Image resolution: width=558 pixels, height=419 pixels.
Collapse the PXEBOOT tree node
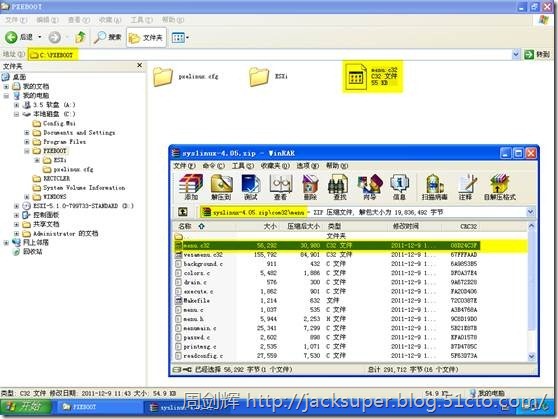[x=27, y=151]
